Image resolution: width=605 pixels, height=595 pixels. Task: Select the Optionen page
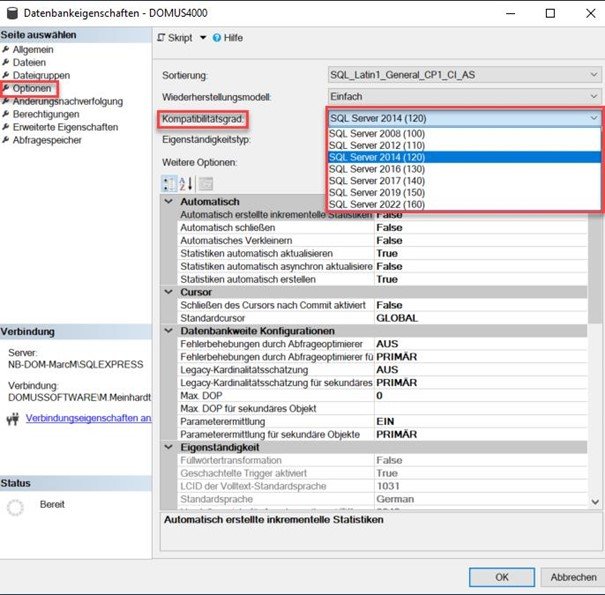pos(32,88)
